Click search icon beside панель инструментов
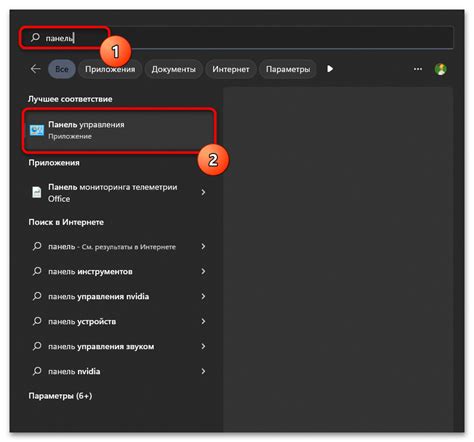This screenshot has height=442, width=474. pos(37,271)
